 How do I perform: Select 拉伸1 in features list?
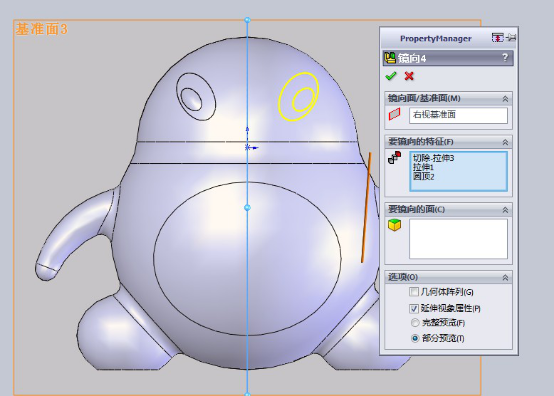tap(423, 167)
